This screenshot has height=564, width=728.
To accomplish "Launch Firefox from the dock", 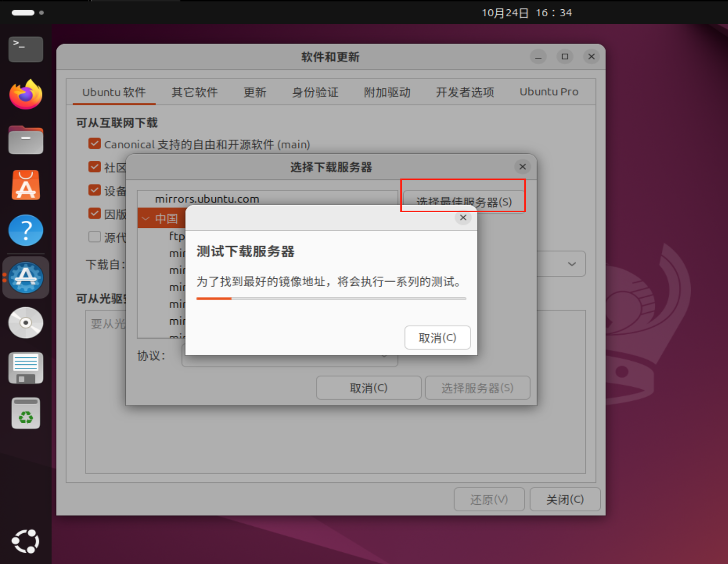I will (x=26, y=94).
